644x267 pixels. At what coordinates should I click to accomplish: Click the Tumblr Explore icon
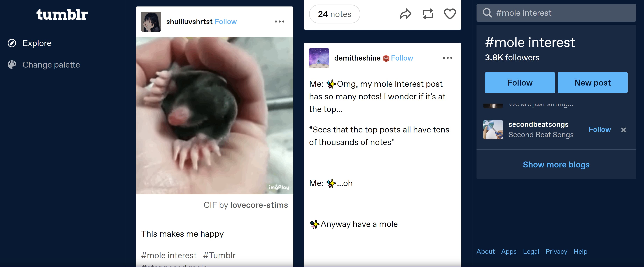[x=12, y=43]
